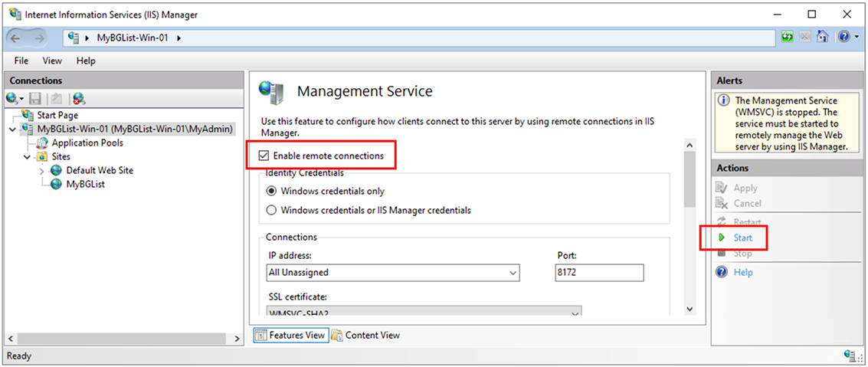Click the dropdown arrow beside Help icon top right
Screen dimensions: 868x367
(856, 37)
